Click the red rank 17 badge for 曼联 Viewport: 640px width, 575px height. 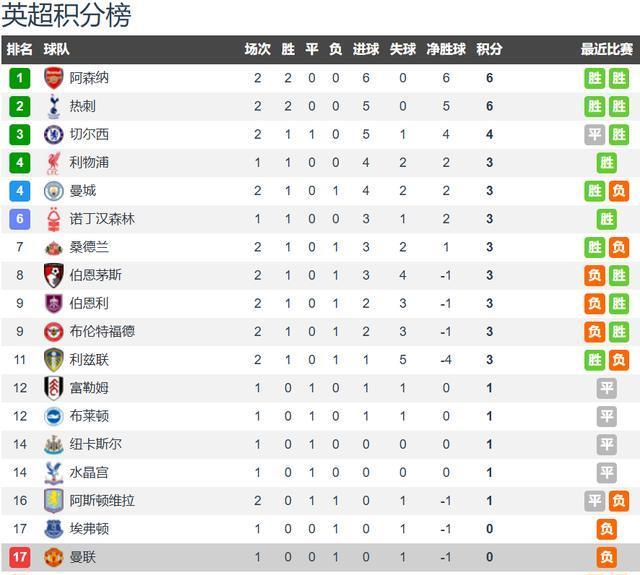click(x=20, y=557)
